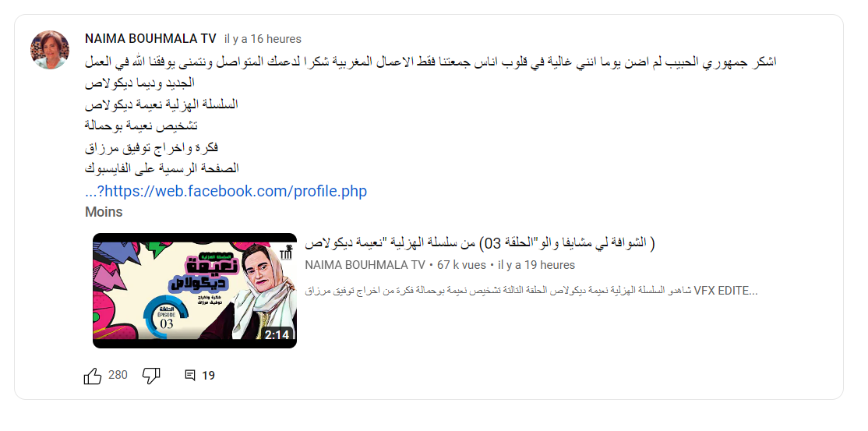Click the first line of Arabic post text
This screenshot has width=868, height=431.
(x=431, y=62)
